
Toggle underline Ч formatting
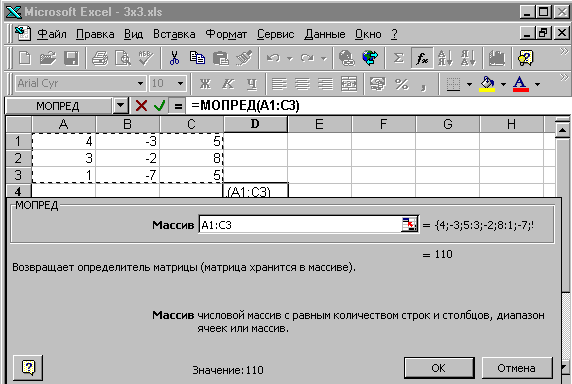[252, 84]
